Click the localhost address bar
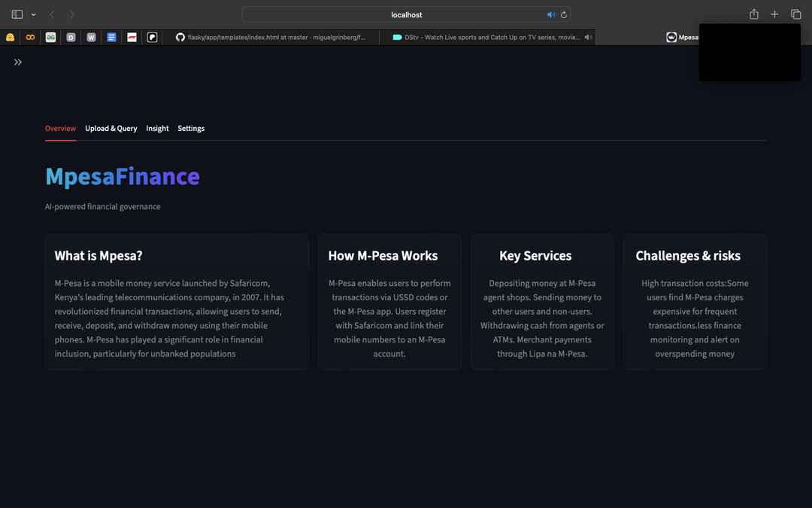The height and width of the screenshot is (508, 812). click(406, 15)
